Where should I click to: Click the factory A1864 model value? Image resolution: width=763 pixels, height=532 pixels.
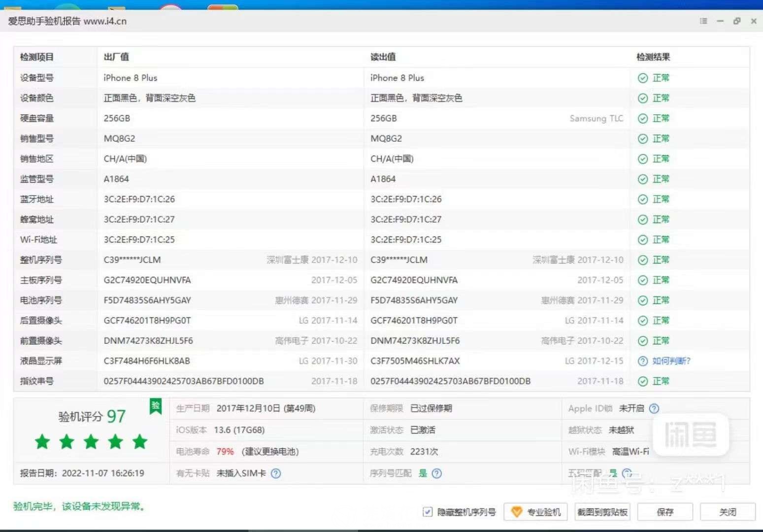point(116,179)
